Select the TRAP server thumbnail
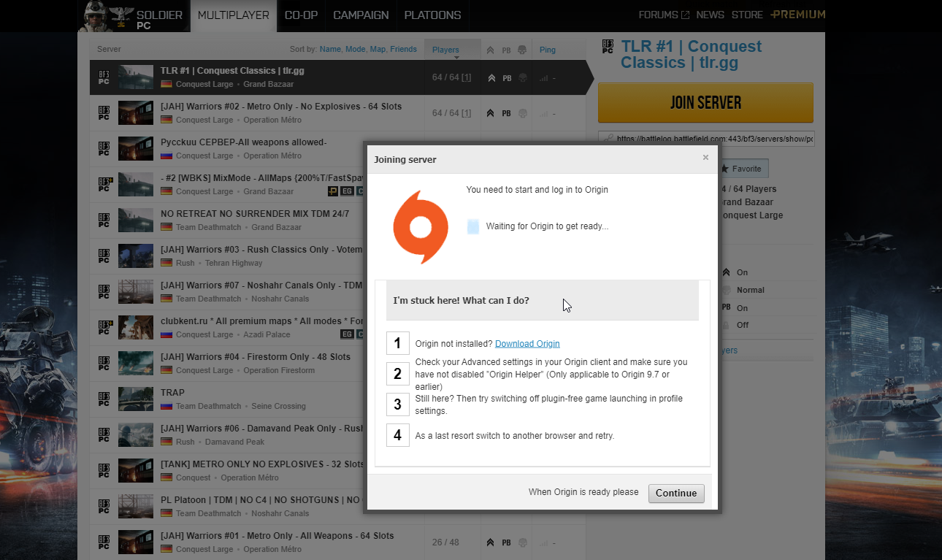Screen dimensions: 942x560 click(x=135, y=399)
